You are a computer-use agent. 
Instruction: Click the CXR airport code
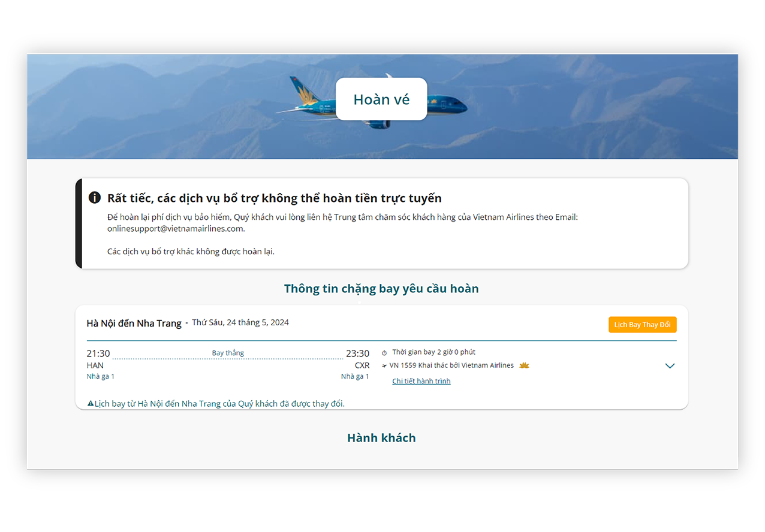[362, 365]
